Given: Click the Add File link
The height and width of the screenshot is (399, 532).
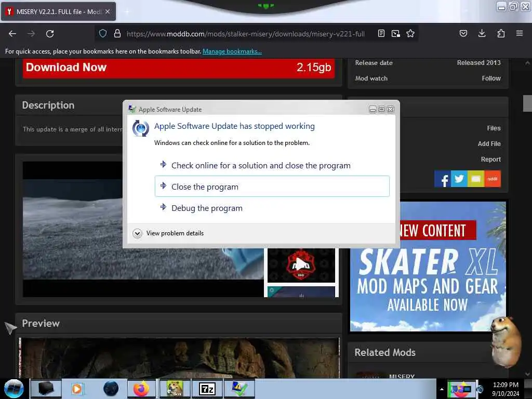Looking at the screenshot, I should pyautogui.click(x=489, y=144).
